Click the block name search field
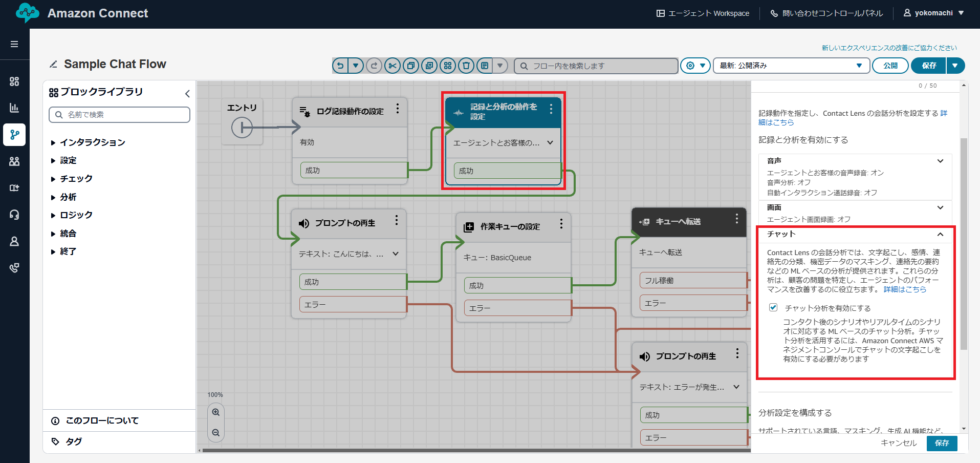This screenshot has height=463, width=980. [119, 115]
